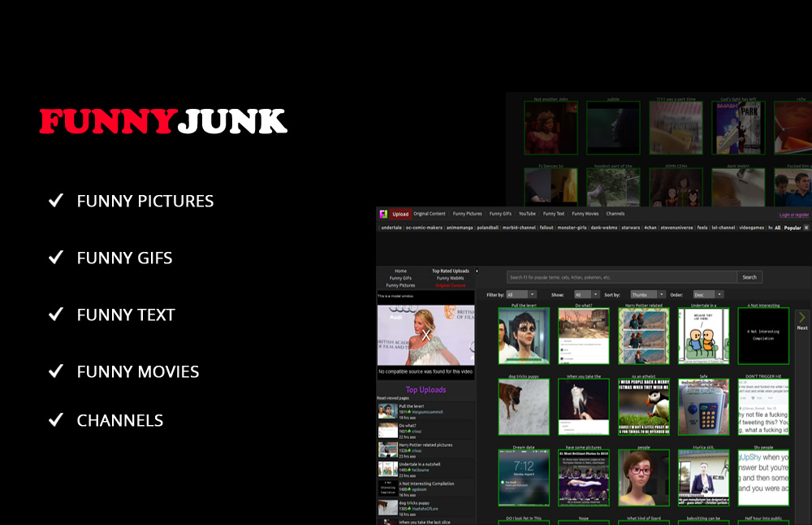This screenshot has width=812, height=525.
Task: Open the 'When you take the' cat thumbnail
Action: (584, 407)
